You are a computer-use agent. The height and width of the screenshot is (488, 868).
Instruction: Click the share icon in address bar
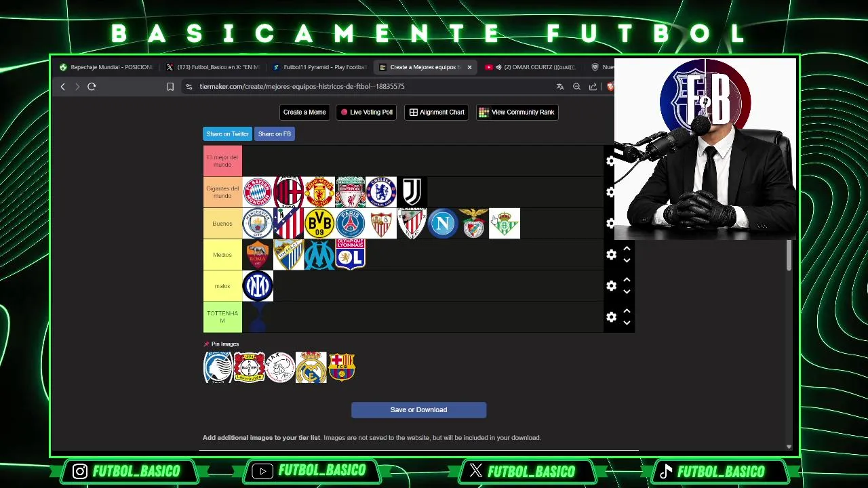pos(593,87)
